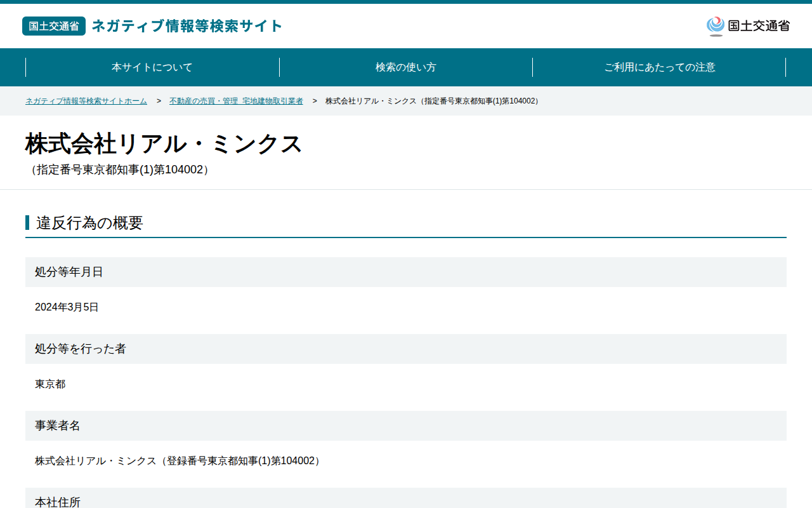
Task: Click the 株式会社リアル・ミンクス page heading
Action: 164,144
